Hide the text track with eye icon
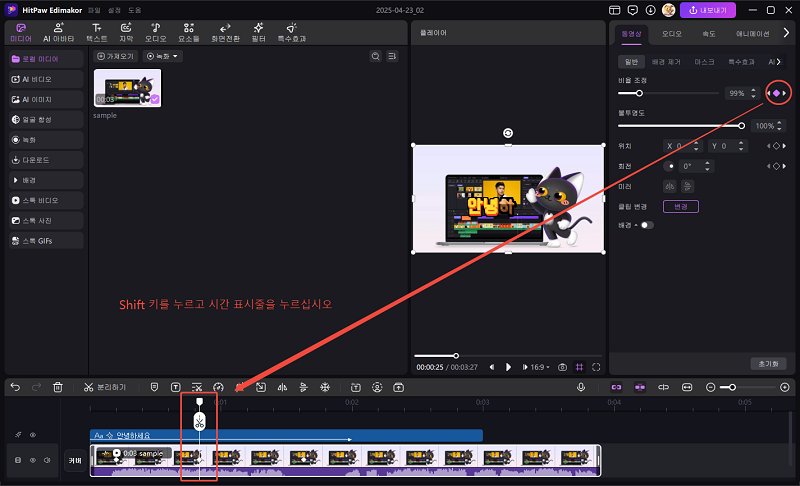This screenshot has width=800, height=486. tap(33, 435)
